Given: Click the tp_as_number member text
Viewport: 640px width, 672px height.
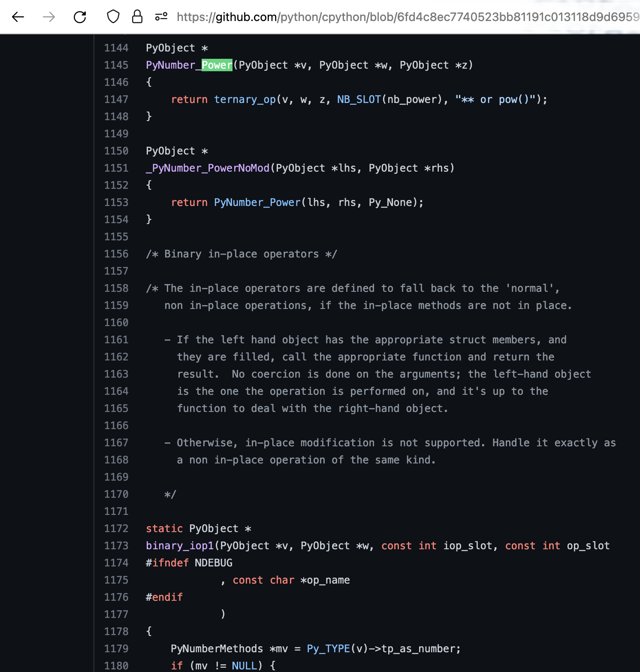Looking at the screenshot, I should click(x=418, y=649).
